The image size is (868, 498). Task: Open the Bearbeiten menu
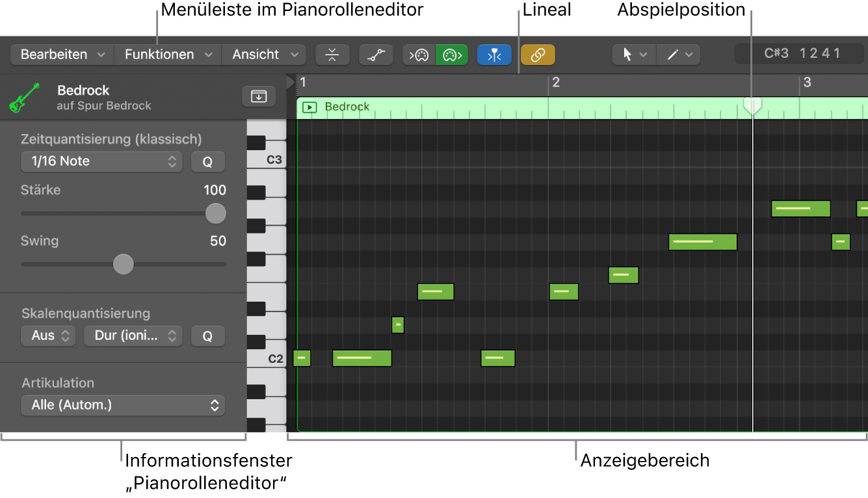tap(62, 55)
